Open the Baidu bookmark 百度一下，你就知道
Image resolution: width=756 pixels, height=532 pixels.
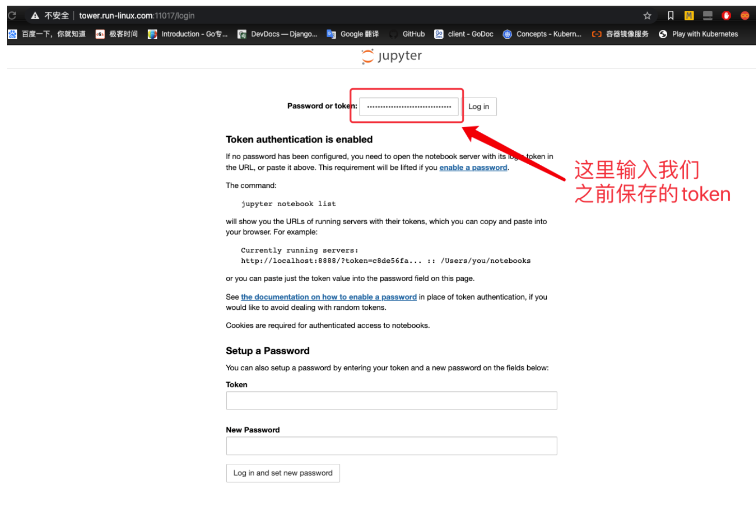tap(47, 34)
